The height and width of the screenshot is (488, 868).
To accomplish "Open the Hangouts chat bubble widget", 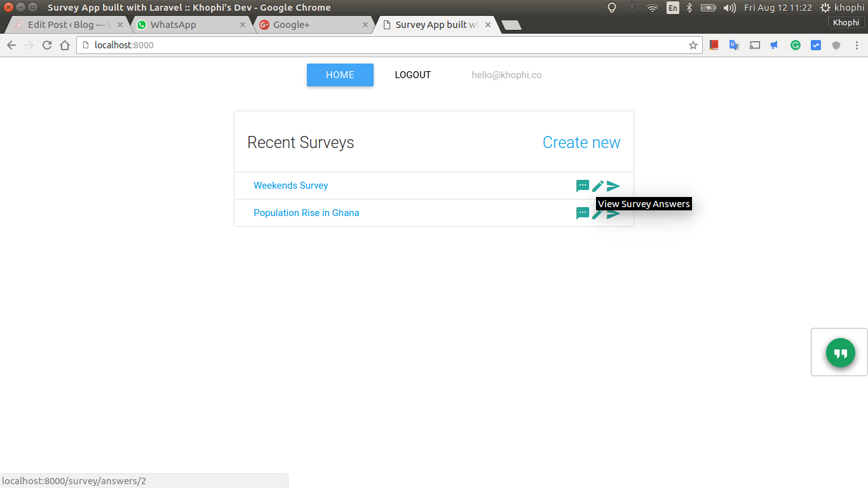I will [x=839, y=353].
